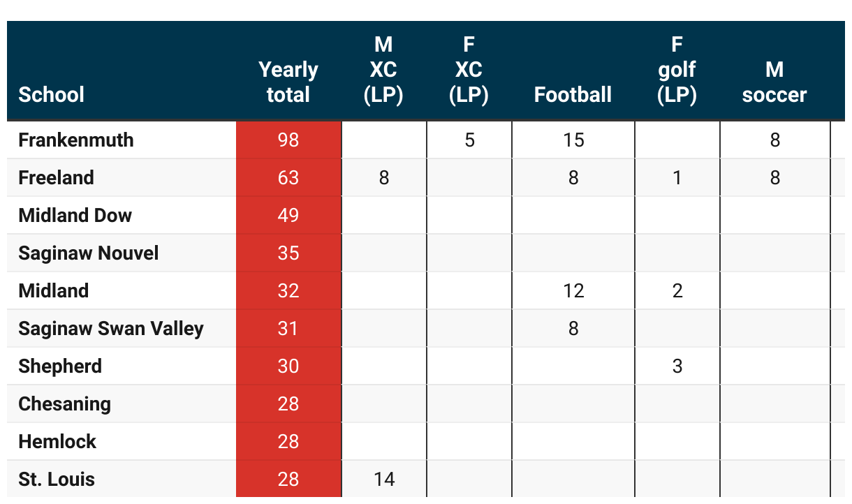The height and width of the screenshot is (504, 852).
Task: Click Midland's football value of 12
Action: point(573,290)
